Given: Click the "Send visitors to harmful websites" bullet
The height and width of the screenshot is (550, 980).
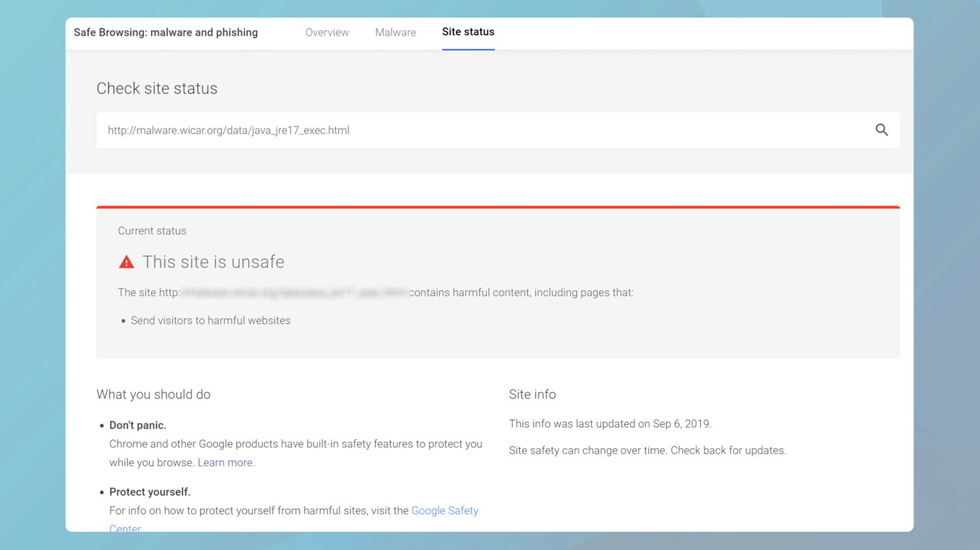Looking at the screenshot, I should click(x=210, y=320).
